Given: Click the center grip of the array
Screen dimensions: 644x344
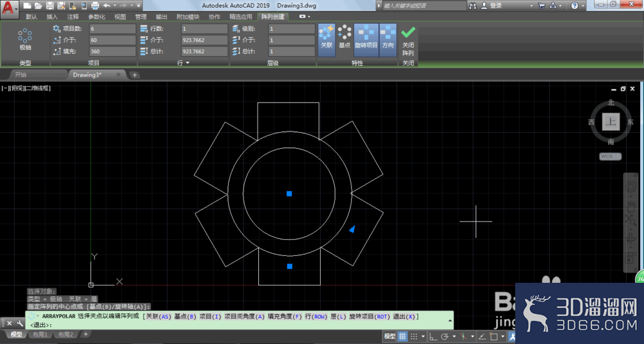Looking at the screenshot, I should 289,193.
